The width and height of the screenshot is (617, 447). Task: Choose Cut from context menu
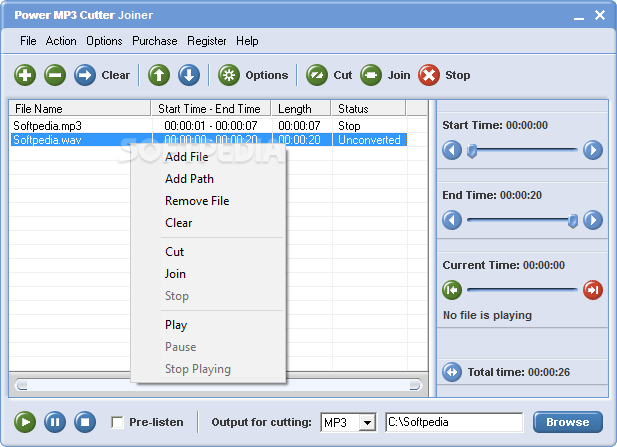point(208,252)
